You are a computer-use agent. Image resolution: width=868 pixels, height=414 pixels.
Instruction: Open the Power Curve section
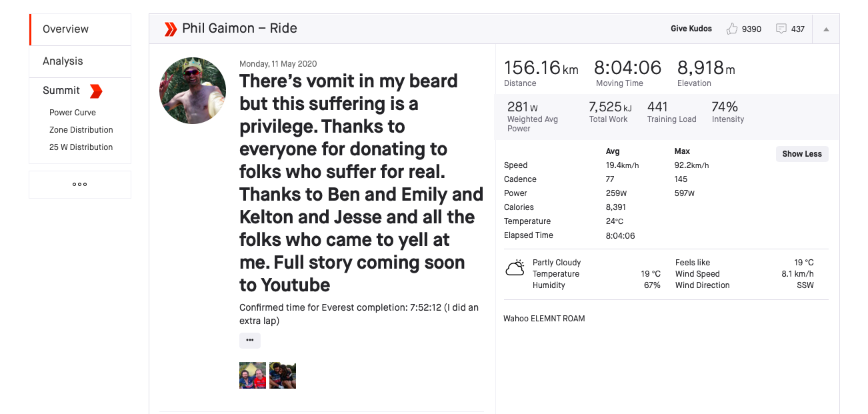click(73, 113)
